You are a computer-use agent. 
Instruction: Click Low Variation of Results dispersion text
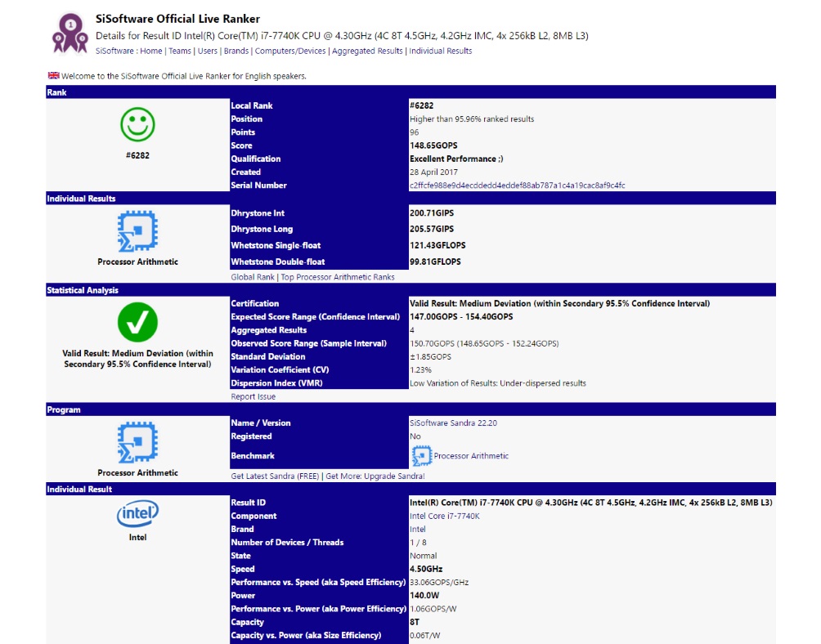(x=498, y=383)
